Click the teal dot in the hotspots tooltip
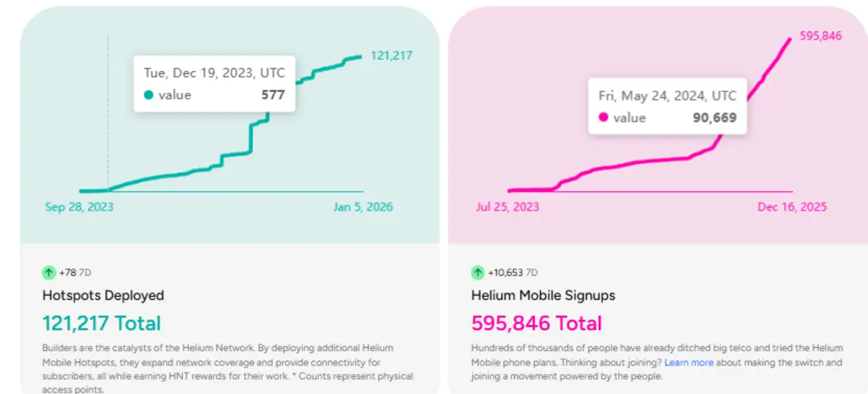Image resolution: width=868 pixels, height=394 pixels. [149, 95]
